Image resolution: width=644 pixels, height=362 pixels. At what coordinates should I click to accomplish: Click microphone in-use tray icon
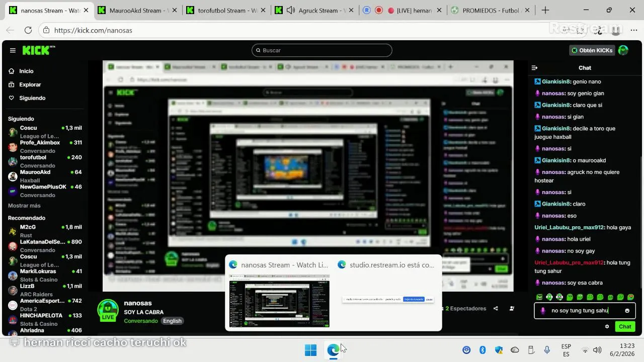547,350
